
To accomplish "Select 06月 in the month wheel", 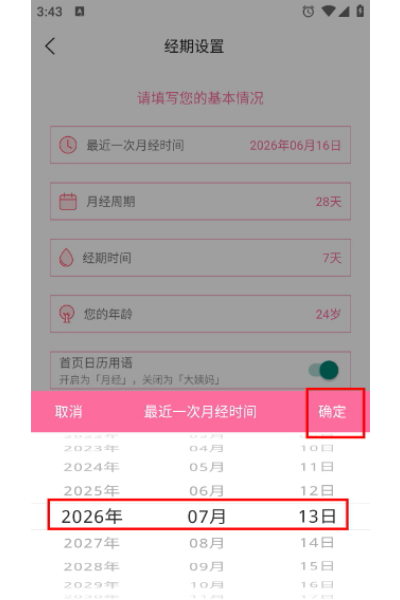I will (x=207, y=491).
